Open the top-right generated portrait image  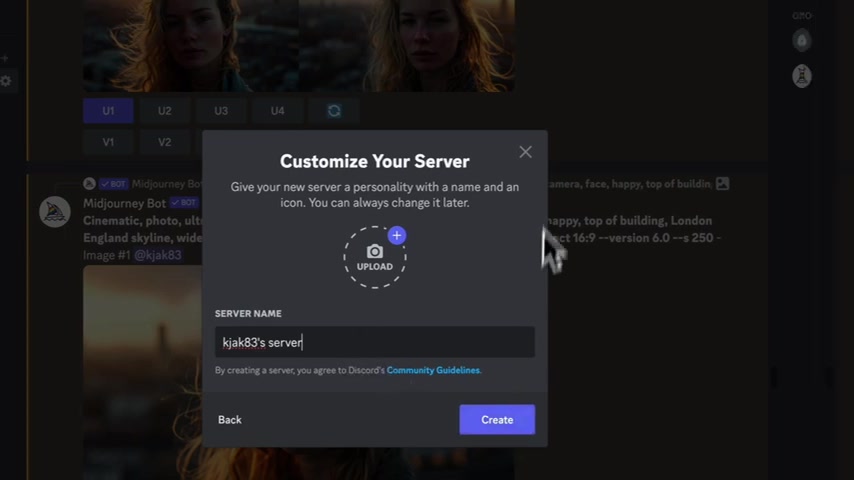[x=407, y=46]
